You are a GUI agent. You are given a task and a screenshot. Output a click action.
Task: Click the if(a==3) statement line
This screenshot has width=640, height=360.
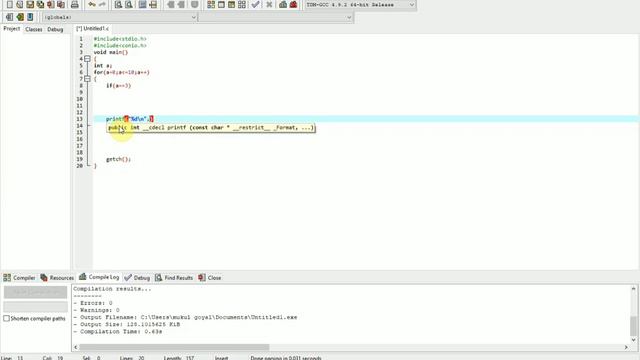click(118, 86)
